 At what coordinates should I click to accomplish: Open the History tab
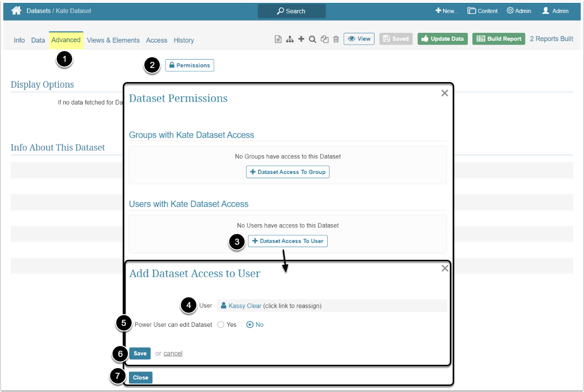[184, 40]
